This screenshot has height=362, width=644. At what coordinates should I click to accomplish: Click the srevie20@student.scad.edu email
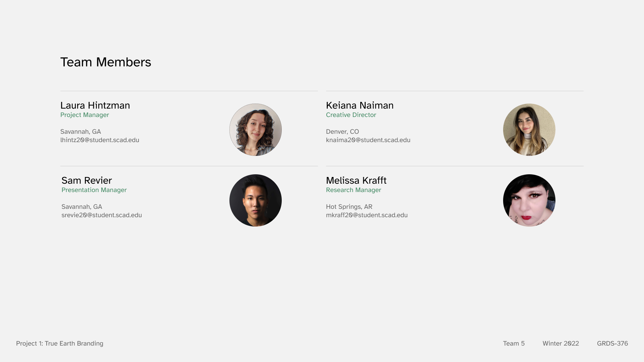point(102,215)
